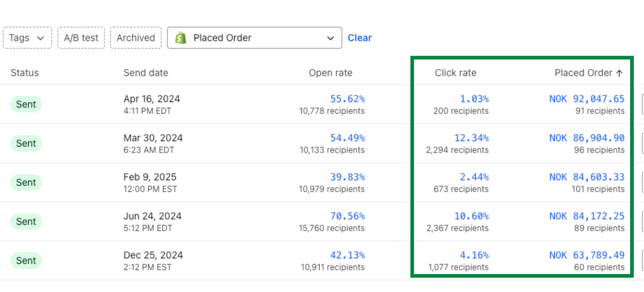The height and width of the screenshot is (292, 644).
Task: Click the Sent badge for Apr 16, 2024
Action: pos(26,104)
